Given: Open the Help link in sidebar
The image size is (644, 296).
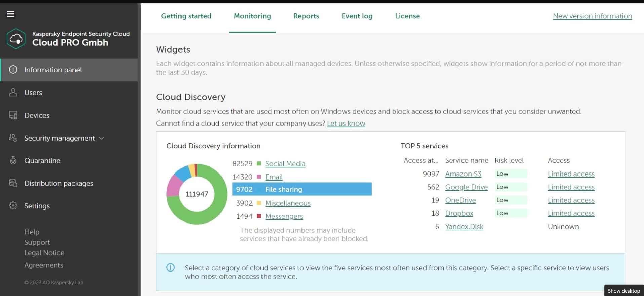Looking at the screenshot, I should pos(32,232).
